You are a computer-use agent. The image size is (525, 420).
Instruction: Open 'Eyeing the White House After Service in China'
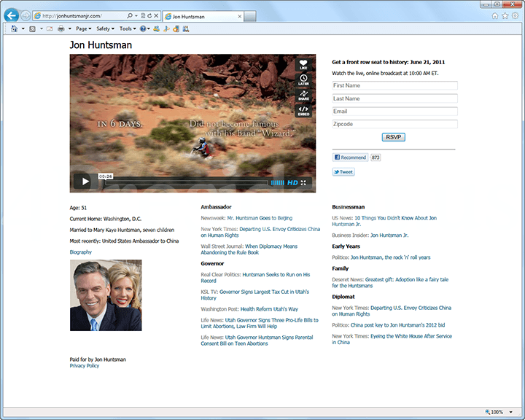[x=392, y=339]
